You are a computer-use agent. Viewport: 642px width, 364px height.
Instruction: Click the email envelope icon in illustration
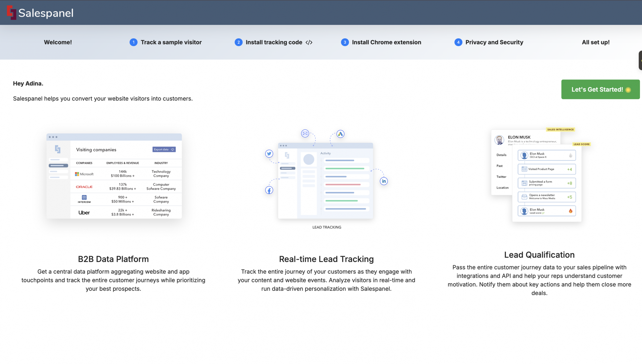(305, 133)
